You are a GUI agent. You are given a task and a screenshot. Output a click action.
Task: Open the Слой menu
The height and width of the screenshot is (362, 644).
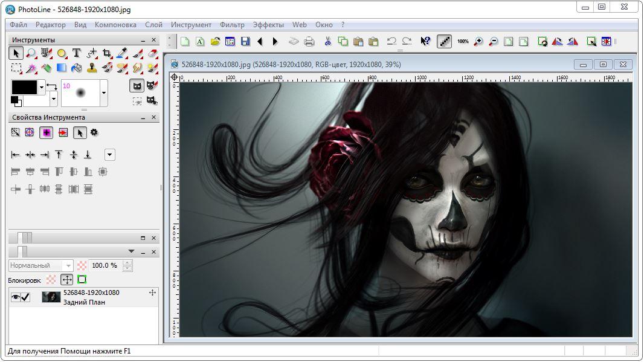[x=153, y=25]
